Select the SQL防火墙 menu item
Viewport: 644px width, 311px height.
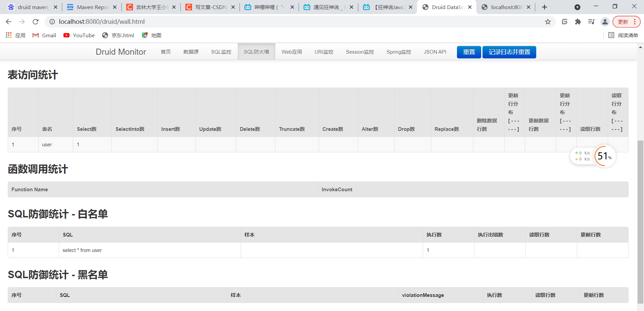pos(257,52)
